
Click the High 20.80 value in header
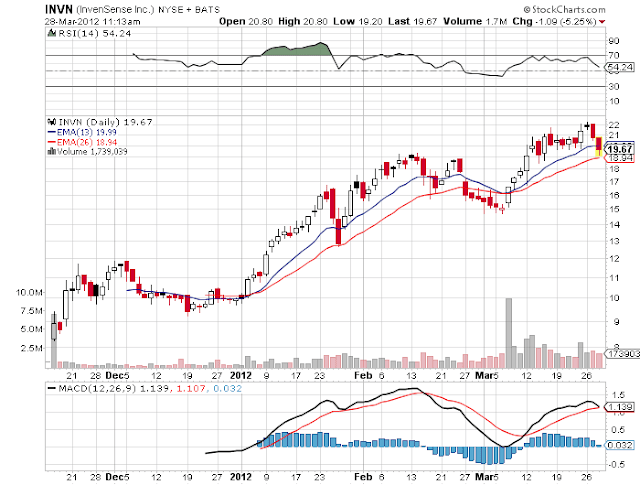point(303,21)
